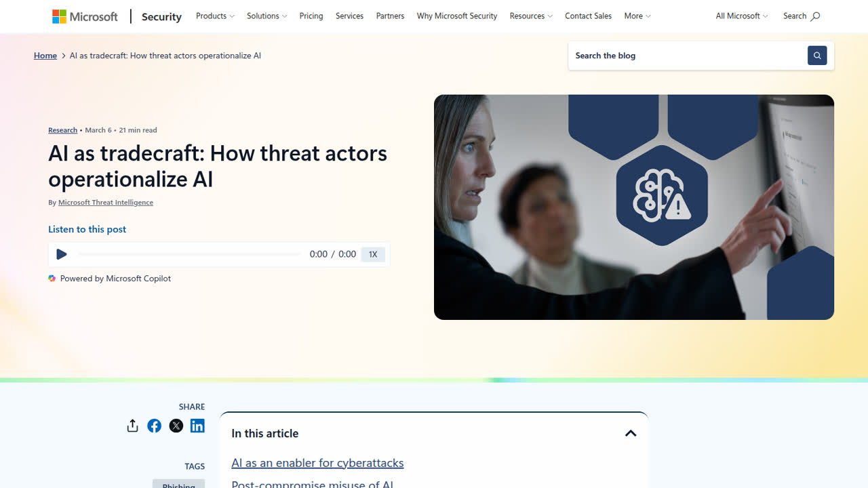The image size is (868, 488).
Task: Click the article title heading
Action: pyautogui.click(x=218, y=166)
